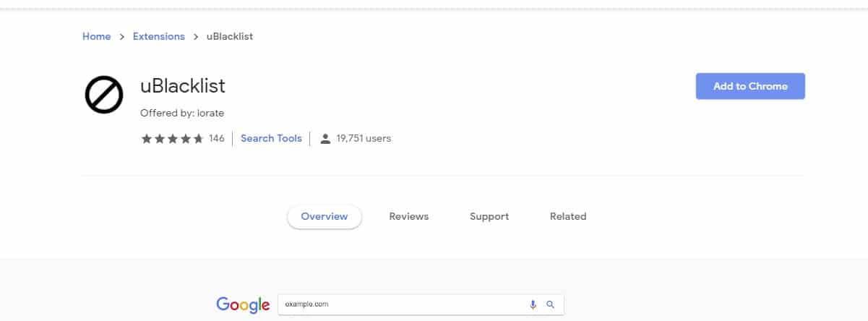This screenshot has width=868, height=321.
Task: Click the fifth star in the rating
Action: coord(198,138)
